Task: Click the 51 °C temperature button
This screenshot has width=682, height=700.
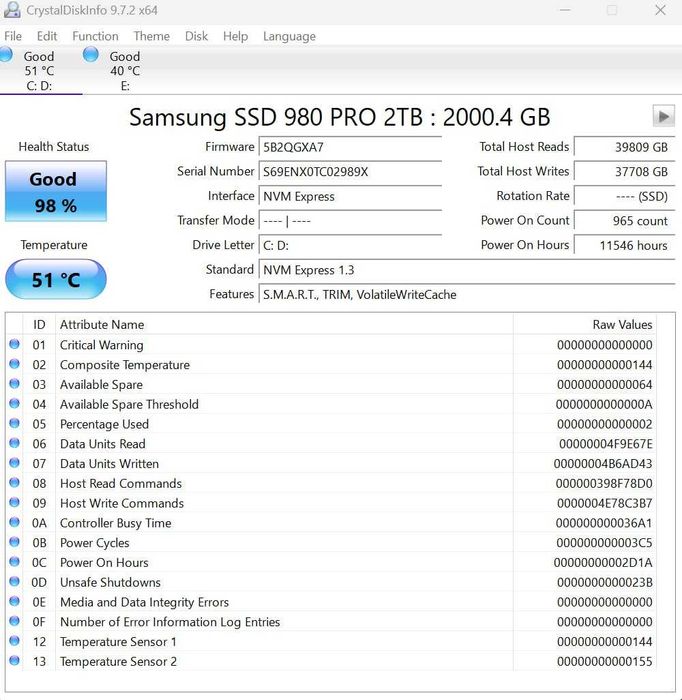Action: [56, 279]
